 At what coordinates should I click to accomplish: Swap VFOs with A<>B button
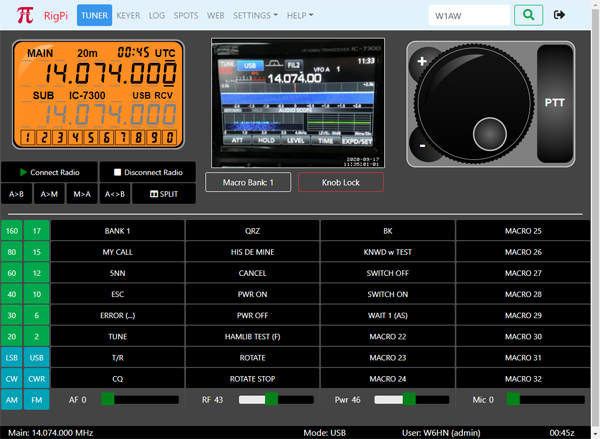click(x=115, y=194)
